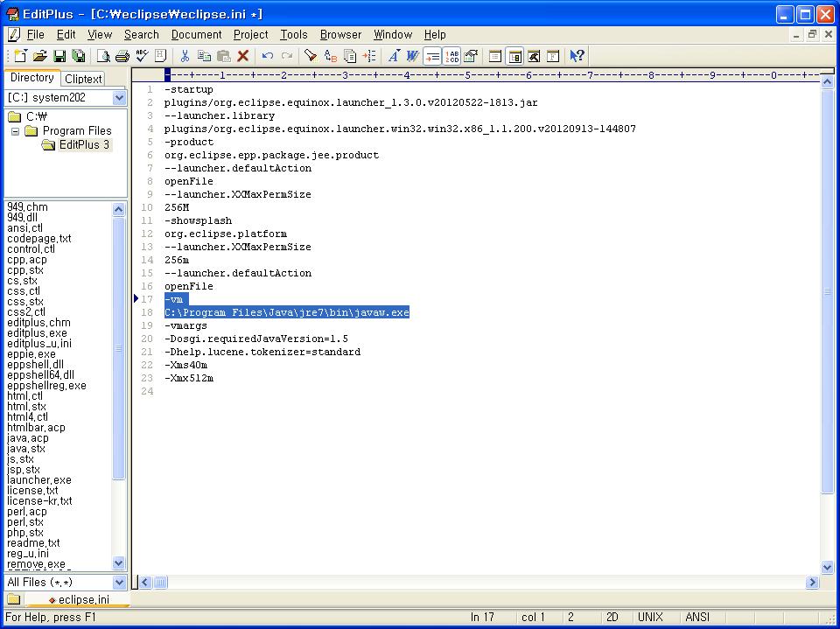Click the Undo arrow icon
This screenshot has width=840, height=629.
268,56
